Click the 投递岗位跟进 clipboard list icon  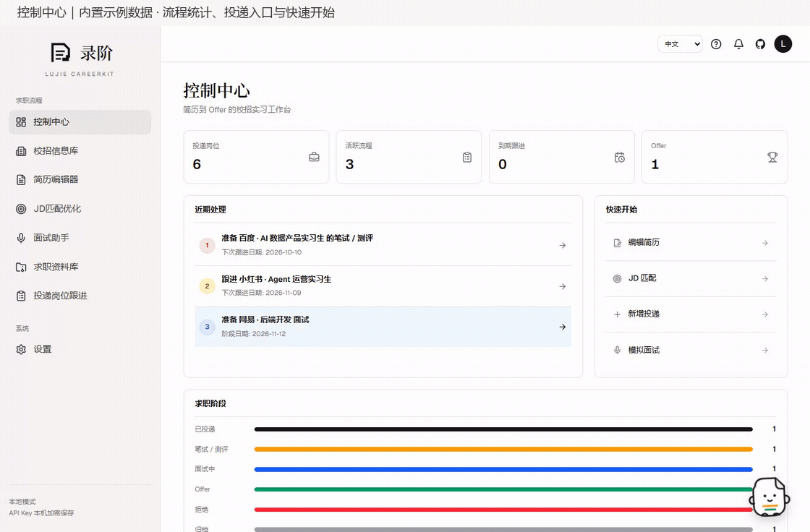pos(21,296)
